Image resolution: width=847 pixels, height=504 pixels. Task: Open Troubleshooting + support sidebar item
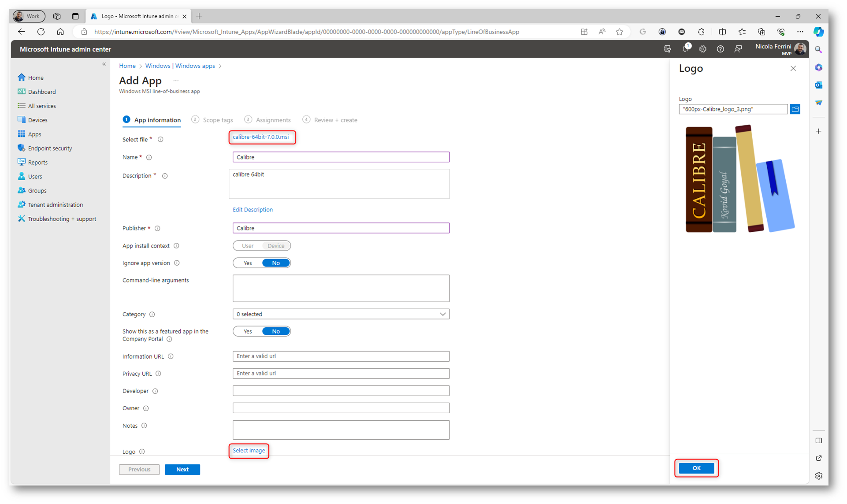click(x=62, y=219)
